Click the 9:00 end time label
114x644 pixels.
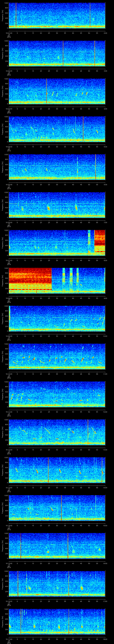click(105, 298)
